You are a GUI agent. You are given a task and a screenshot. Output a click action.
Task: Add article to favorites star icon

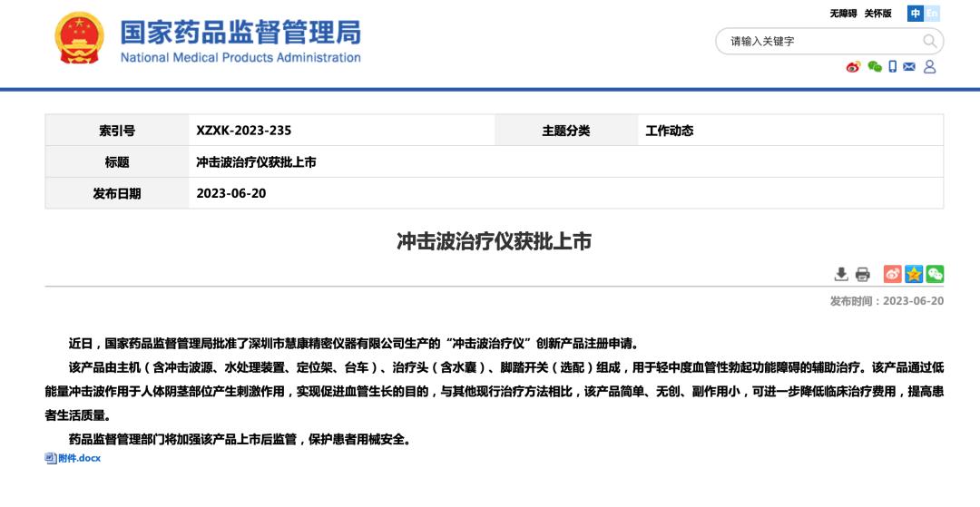click(914, 274)
